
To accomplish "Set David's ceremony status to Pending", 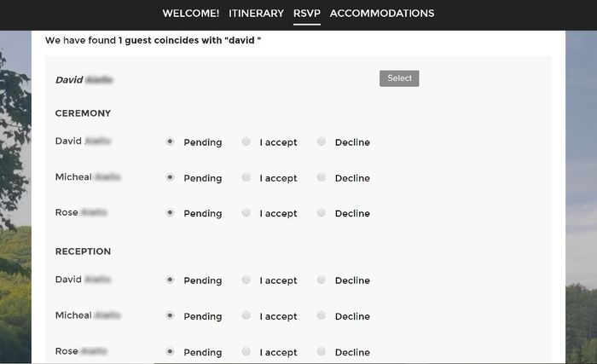I will click(171, 142).
